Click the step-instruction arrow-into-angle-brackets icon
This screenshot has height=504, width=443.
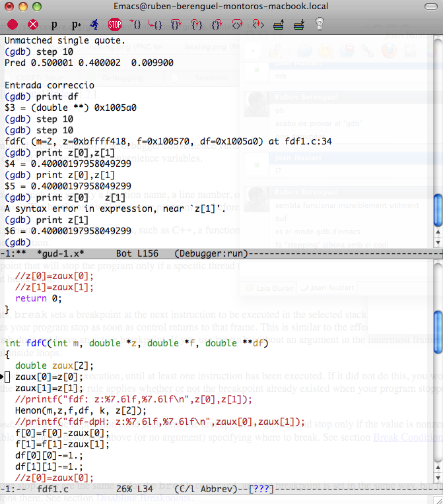(258, 24)
